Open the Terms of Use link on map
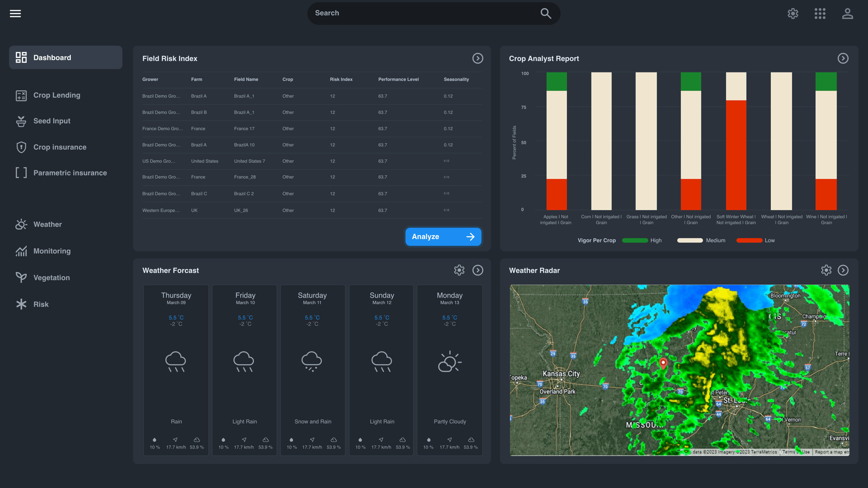 point(795,452)
